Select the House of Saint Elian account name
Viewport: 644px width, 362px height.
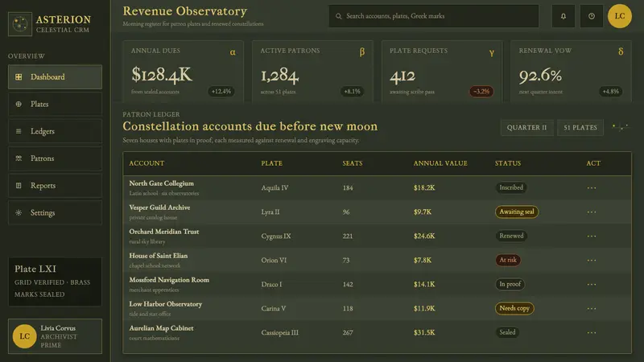coord(158,256)
